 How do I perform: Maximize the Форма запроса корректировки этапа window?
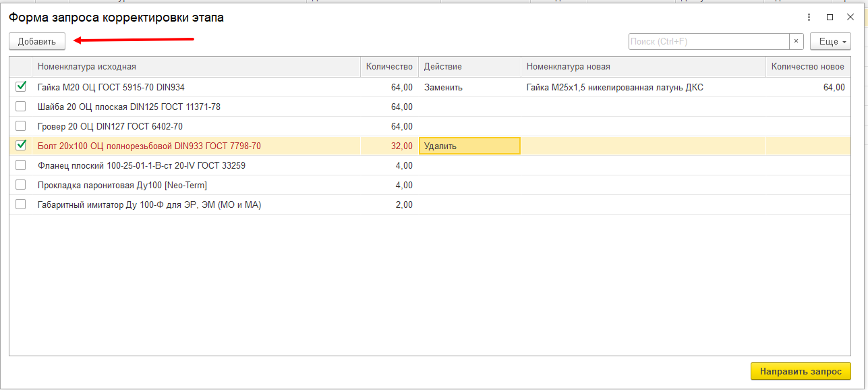point(830,18)
